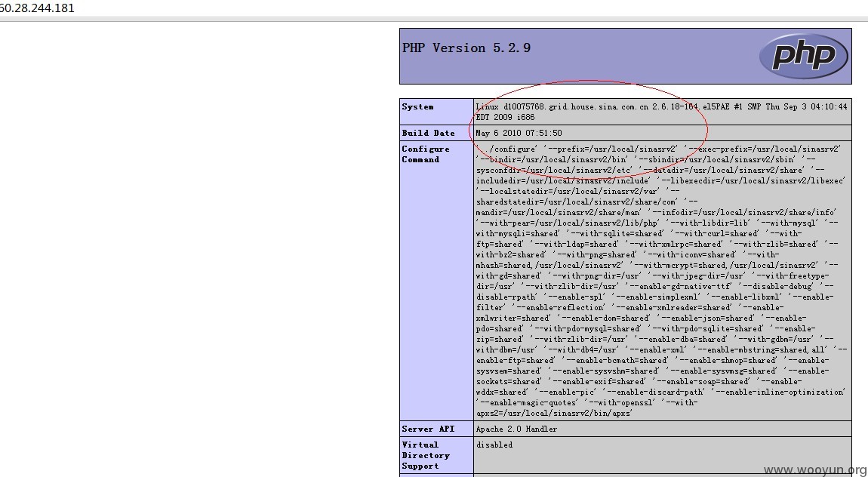The width and height of the screenshot is (868, 477).
Task: Select the System row label
Action: (x=418, y=107)
